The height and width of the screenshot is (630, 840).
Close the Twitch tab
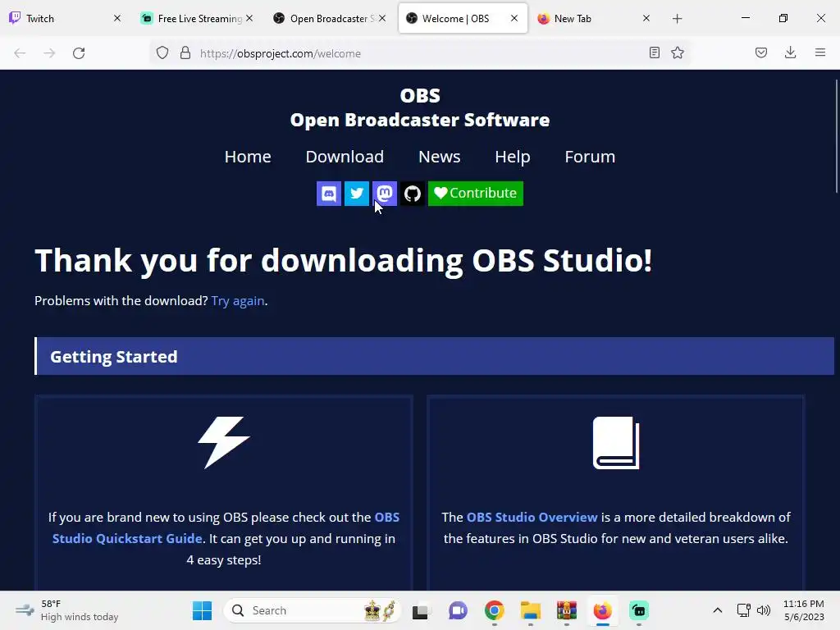pyautogui.click(x=117, y=19)
